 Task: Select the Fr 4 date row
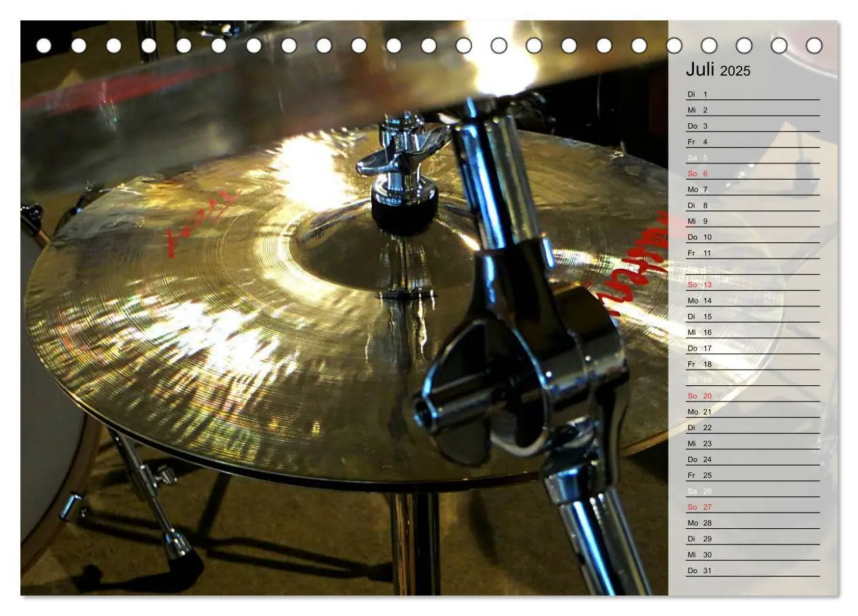[752, 142]
